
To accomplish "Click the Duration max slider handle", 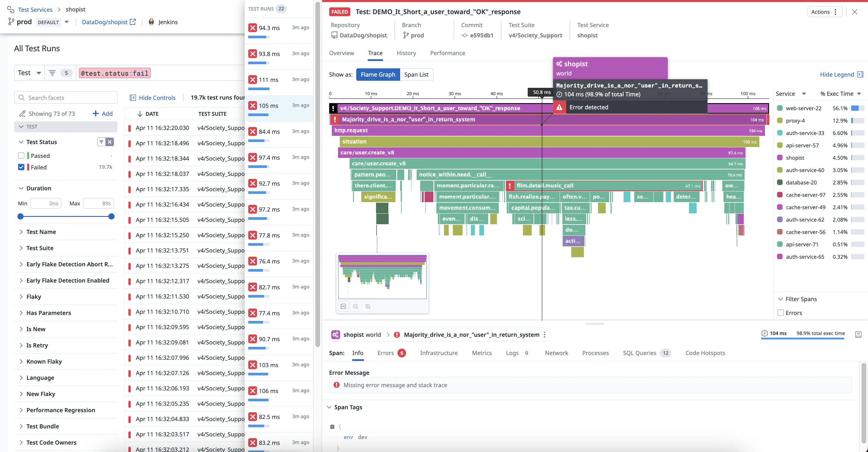I will 111,217.
